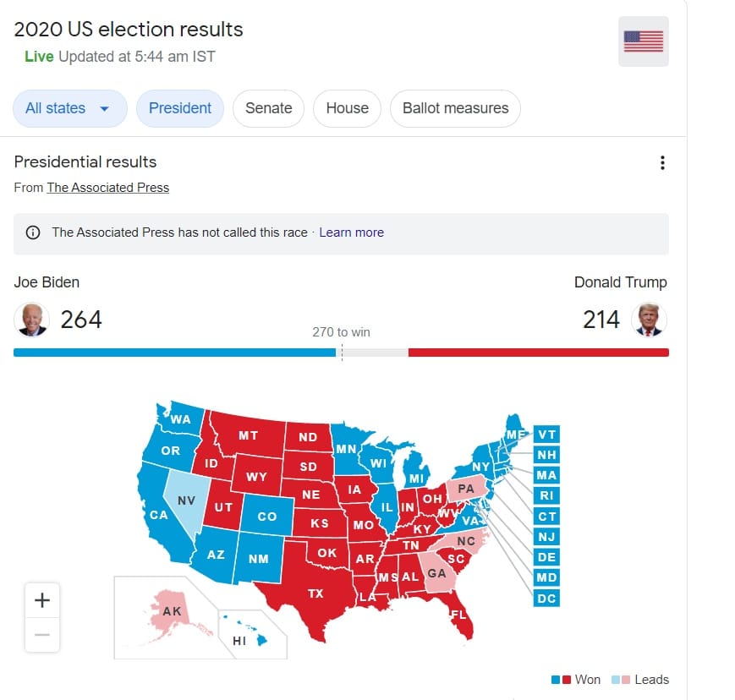Click the blue Biden progress bar
The image size is (735, 700).
coord(174,353)
